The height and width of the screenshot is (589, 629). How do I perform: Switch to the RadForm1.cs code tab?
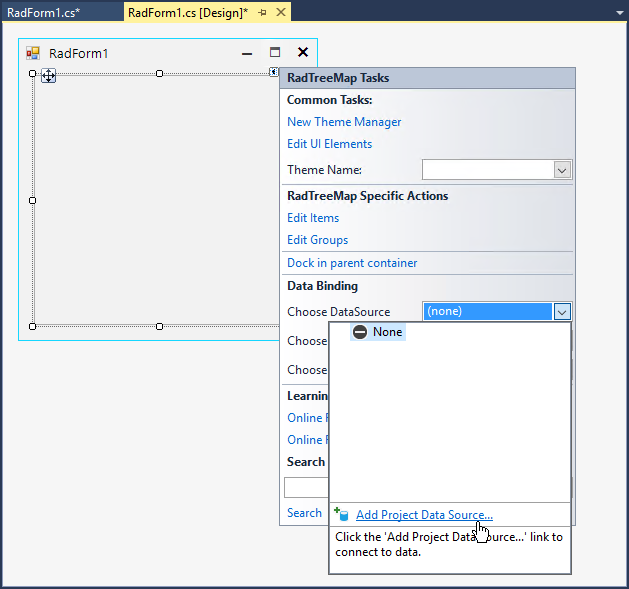[x=43, y=13]
